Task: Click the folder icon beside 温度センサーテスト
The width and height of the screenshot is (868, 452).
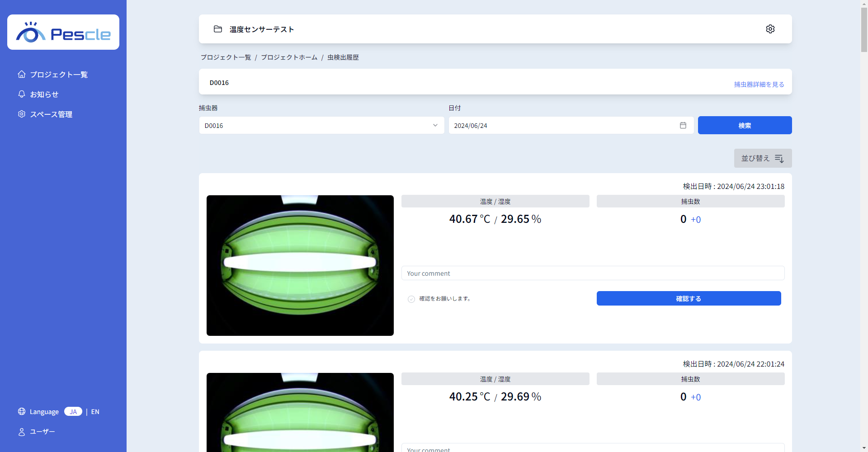Action: [218, 29]
